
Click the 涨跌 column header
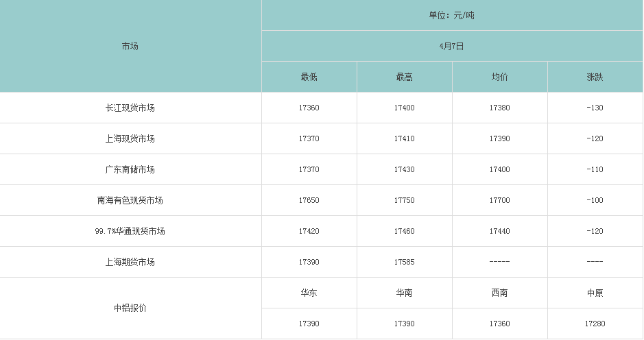point(595,77)
